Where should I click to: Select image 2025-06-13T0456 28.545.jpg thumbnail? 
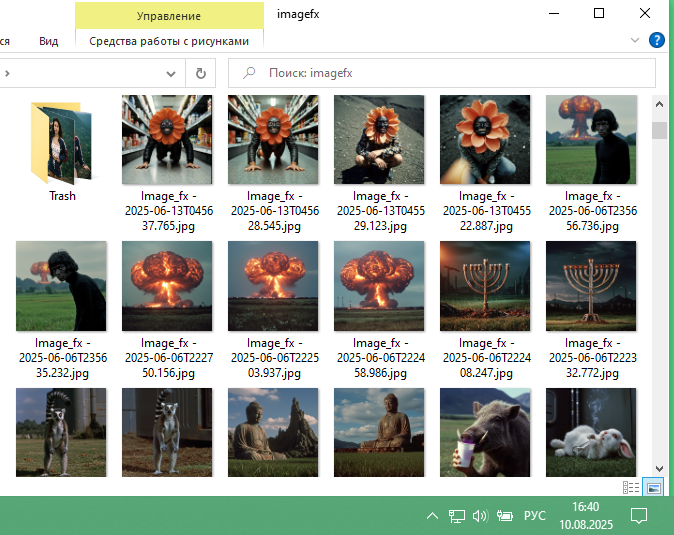[x=273, y=140]
